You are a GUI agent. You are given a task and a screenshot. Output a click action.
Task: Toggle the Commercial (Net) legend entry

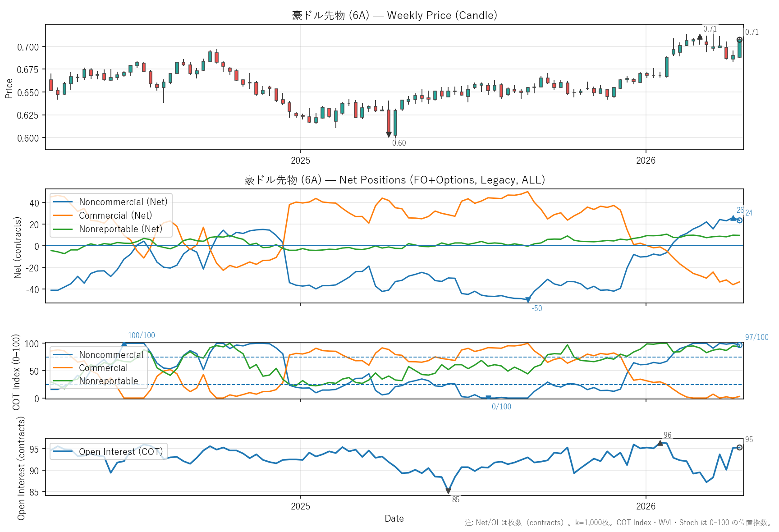[115, 216]
